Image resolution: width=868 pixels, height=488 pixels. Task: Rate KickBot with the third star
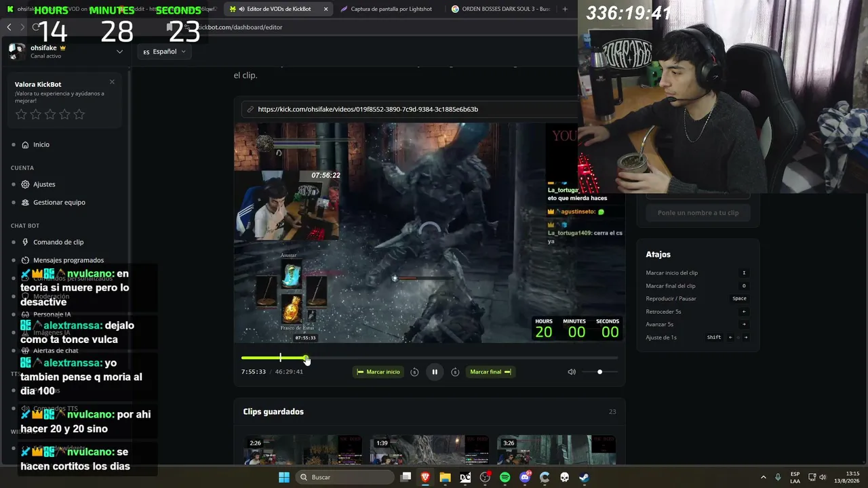pyautogui.click(x=50, y=115)
